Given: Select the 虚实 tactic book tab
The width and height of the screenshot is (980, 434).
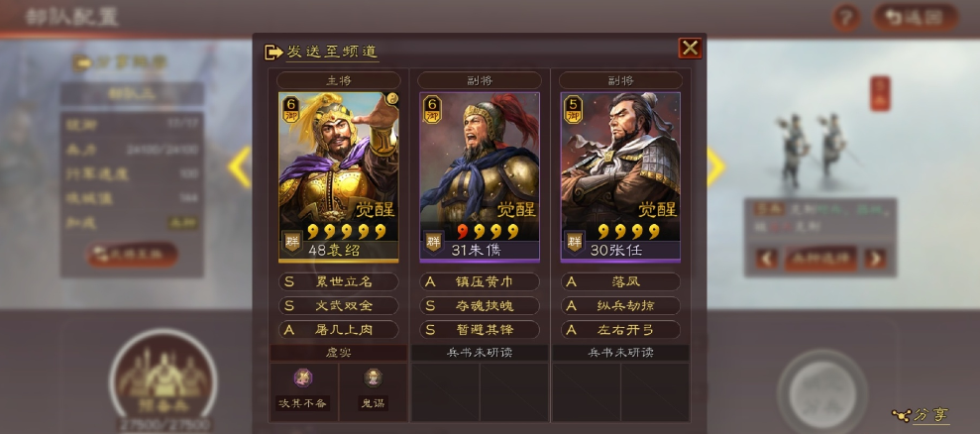Looking at the screenshot, I should click(338, 353).
